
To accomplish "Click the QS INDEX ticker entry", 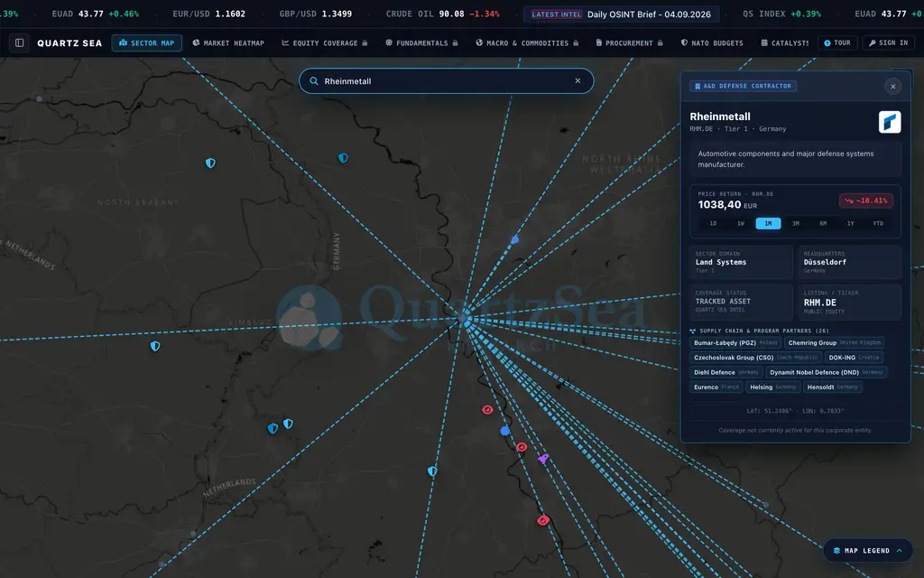I will pyautogui.click(x=782, y=14).
